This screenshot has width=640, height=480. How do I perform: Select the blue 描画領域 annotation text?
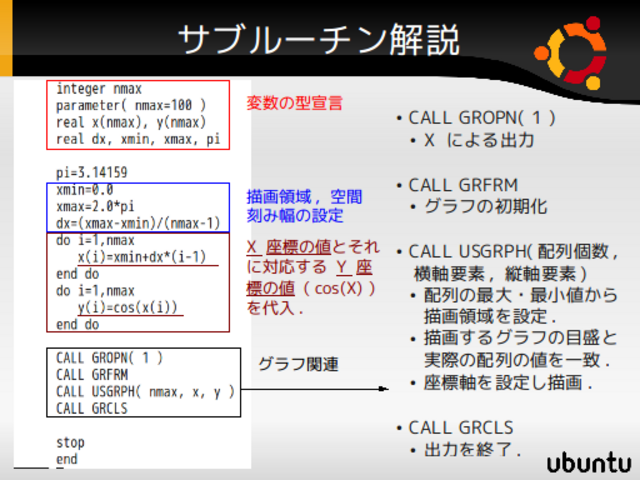coord(304,205)
